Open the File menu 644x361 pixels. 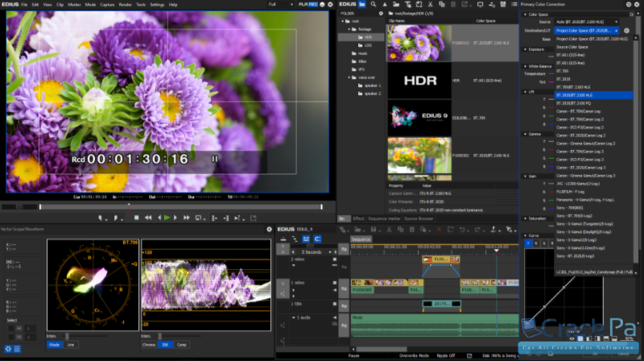pos(24,5)
